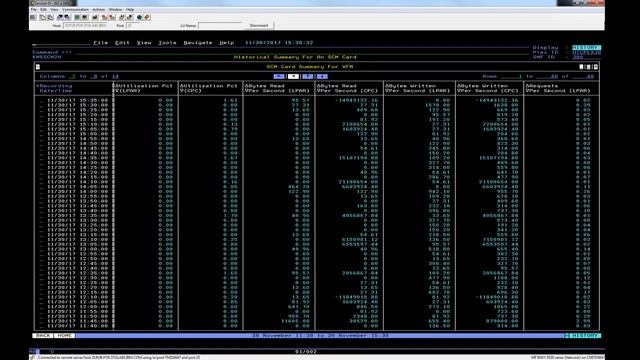The width and height of the screenshot is (640, 360).
Task: Click the help index toolbar icon
Action: coord(147,17)
